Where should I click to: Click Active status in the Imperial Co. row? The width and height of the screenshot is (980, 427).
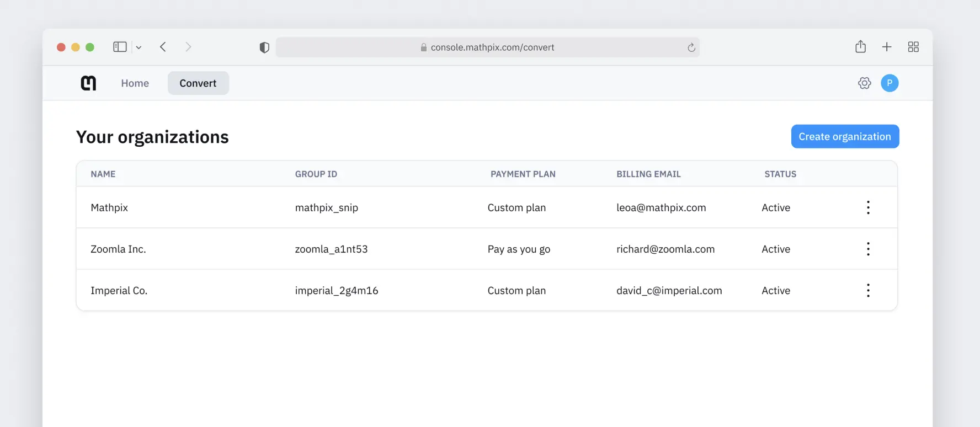pyautogui.click(x=776, y=290)
